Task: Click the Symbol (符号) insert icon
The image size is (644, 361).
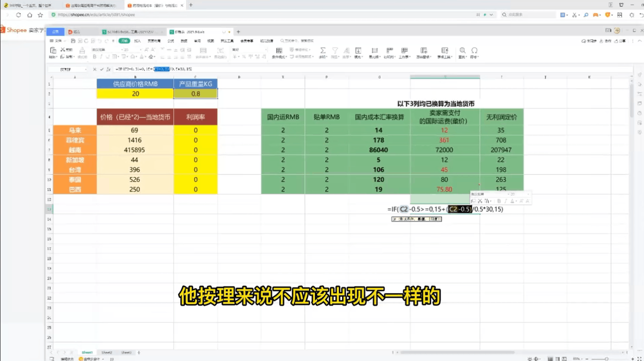Action: [x=473, y=50]
